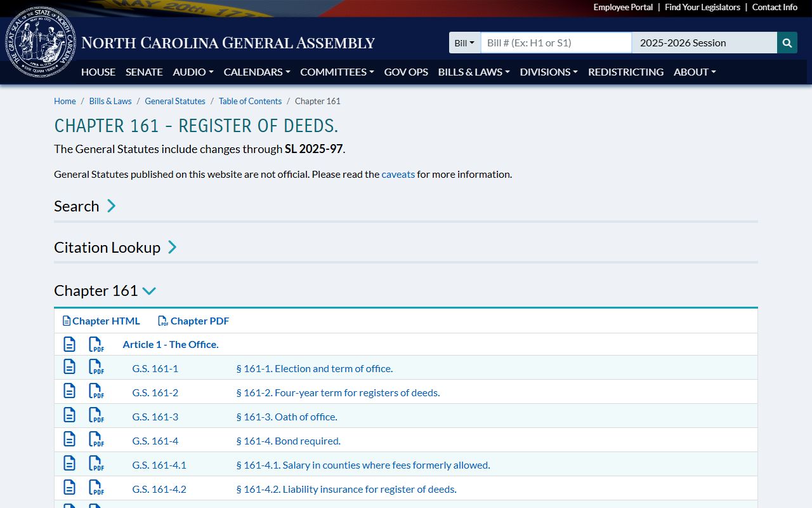Open PDF icon for G.S. 161-2
The image size is (812, 508).
[96, 391]
